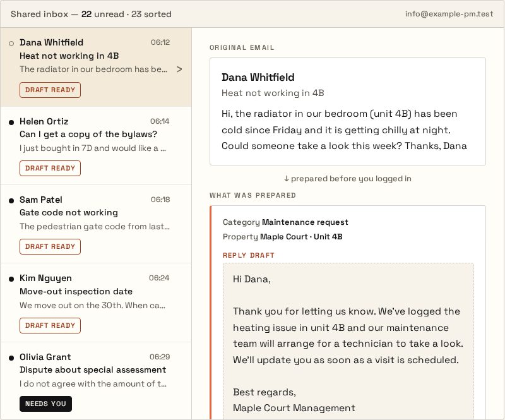The height and width of the screenshot is (420, 505).
Task: Click Draft Ready badge under Move-out inspection email
Action: pos(50,325)
